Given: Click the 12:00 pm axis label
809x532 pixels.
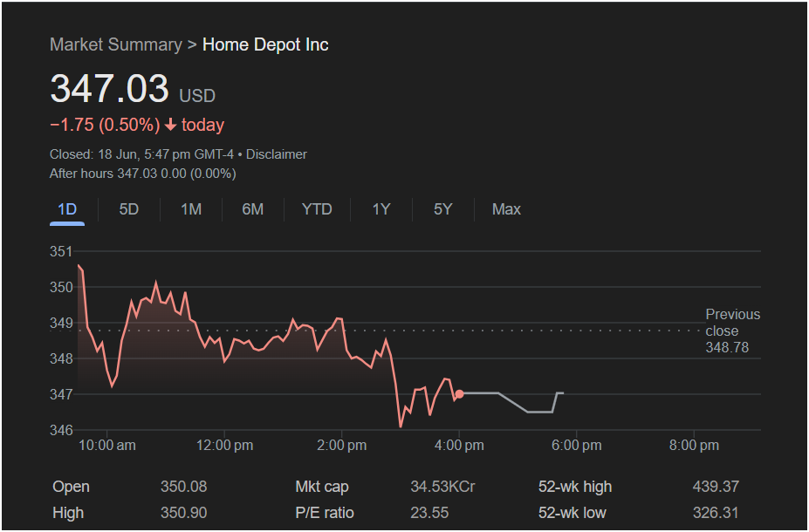Looking at the screenshot, I should coord(224,446).
